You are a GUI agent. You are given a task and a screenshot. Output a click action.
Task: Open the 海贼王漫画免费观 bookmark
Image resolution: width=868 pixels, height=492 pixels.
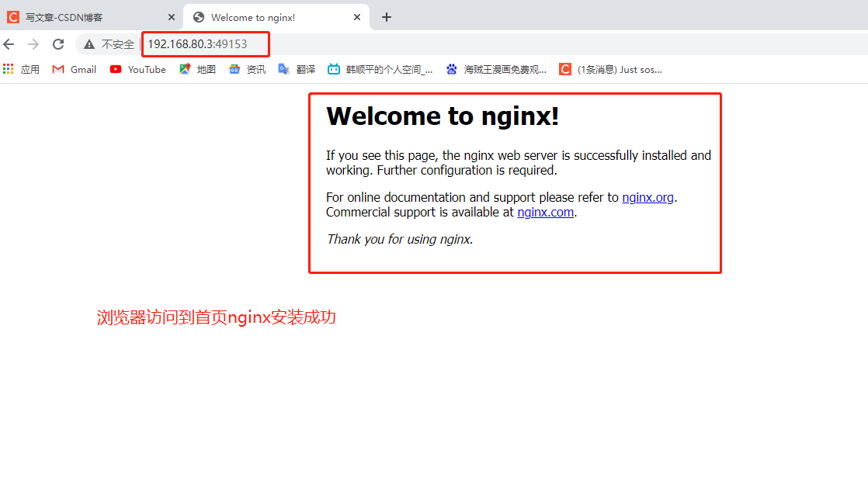click(x=496, y=69)
